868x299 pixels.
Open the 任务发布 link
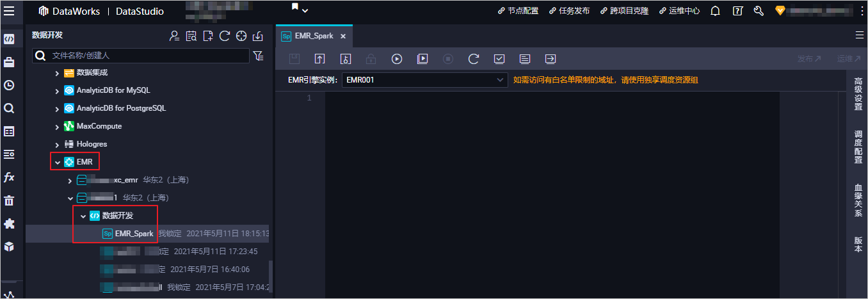pyautogui.click(x=569, y=11)
